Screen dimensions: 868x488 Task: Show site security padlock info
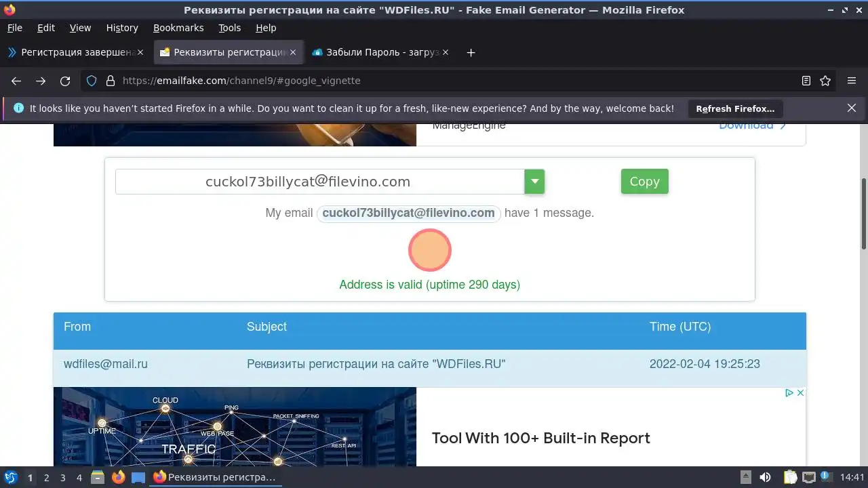tap(111, 81)
